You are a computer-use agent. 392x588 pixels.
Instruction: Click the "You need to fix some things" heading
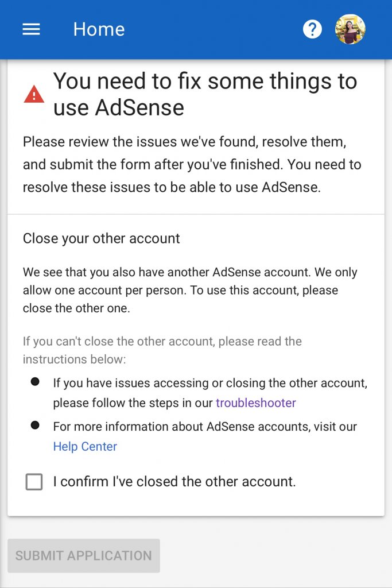[205, 94]
